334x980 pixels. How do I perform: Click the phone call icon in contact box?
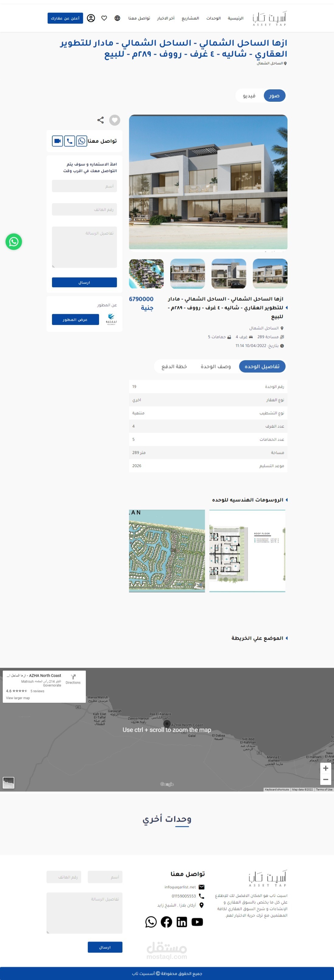[69, 141]
